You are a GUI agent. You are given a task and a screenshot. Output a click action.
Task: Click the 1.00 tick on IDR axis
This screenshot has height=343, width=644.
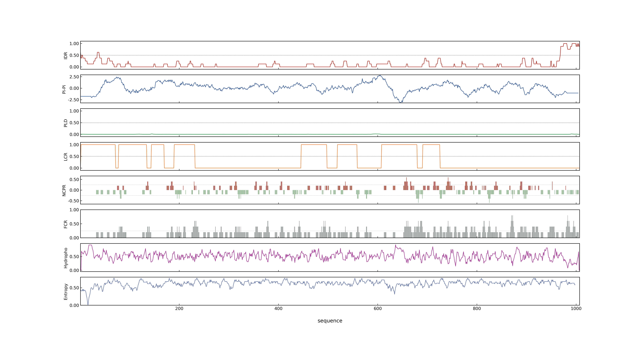pos(74,44)
